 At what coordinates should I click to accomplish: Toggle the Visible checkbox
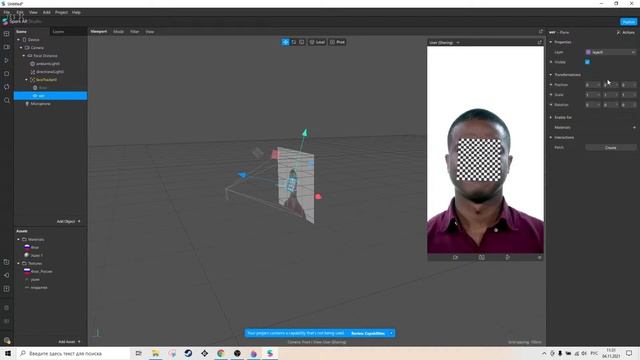587,62
